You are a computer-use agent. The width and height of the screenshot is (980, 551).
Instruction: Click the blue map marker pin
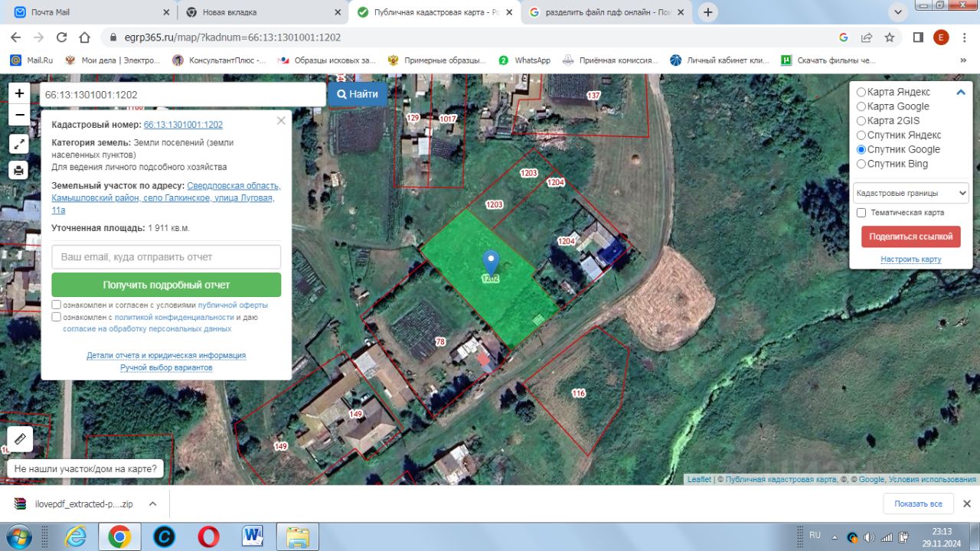coord(491,262)
